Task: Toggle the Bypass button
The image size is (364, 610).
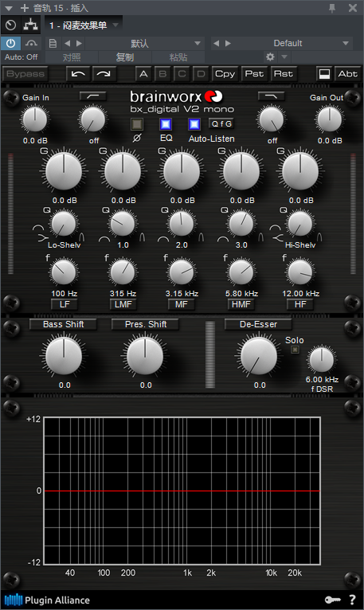Action: click(25, 74)
